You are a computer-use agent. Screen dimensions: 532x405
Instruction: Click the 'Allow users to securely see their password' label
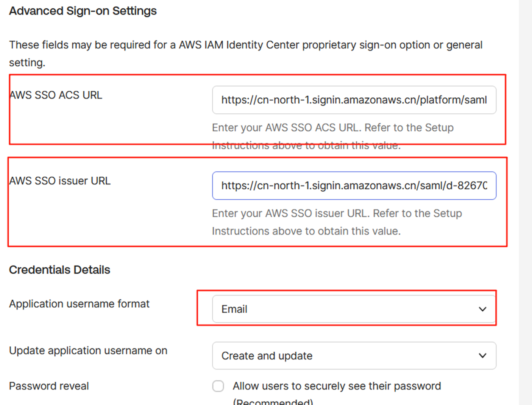tap(337, 386)
